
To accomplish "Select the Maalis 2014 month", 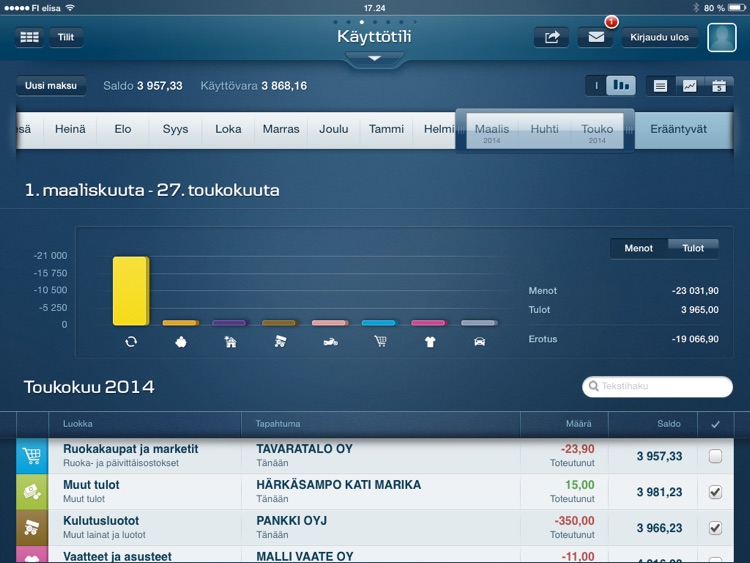I will [x=492, y=132].
